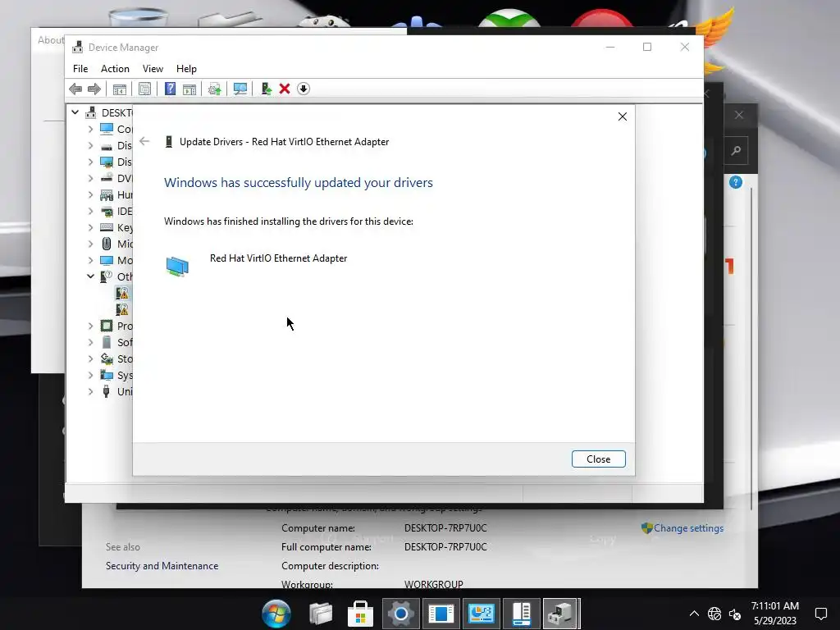Click the DVD drives category icon

click(107, 178)
